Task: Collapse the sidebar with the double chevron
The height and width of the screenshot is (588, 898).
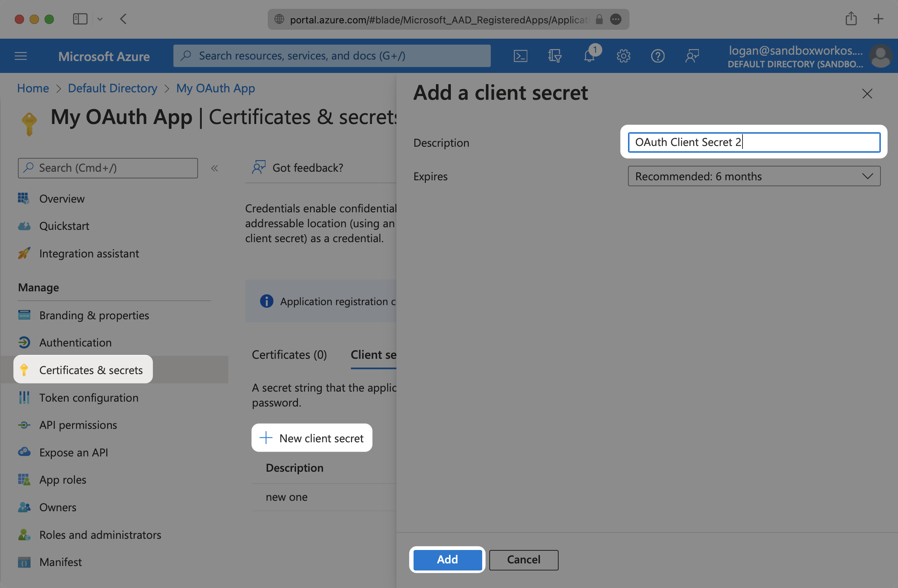Action: (214, 168)
